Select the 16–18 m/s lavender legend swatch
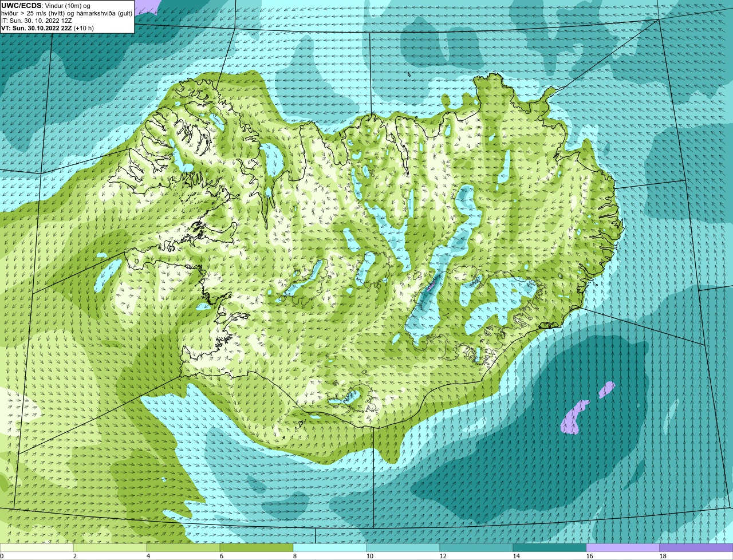The width and height of the screenshot is (733, 560). [623, 547]
